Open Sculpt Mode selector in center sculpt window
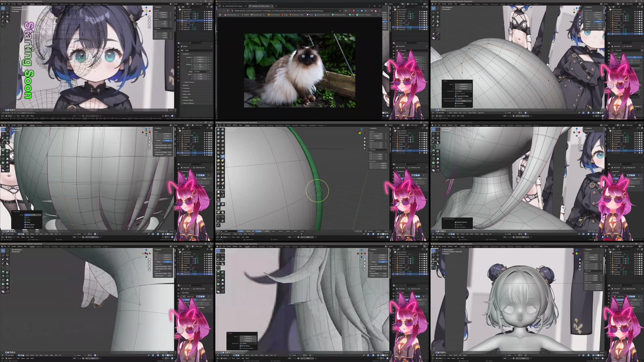This screenshot has height=362, width=644. coord(226,234)
